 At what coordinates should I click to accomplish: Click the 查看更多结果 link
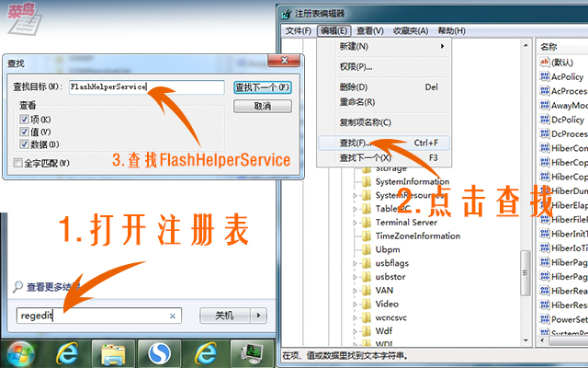53,287
